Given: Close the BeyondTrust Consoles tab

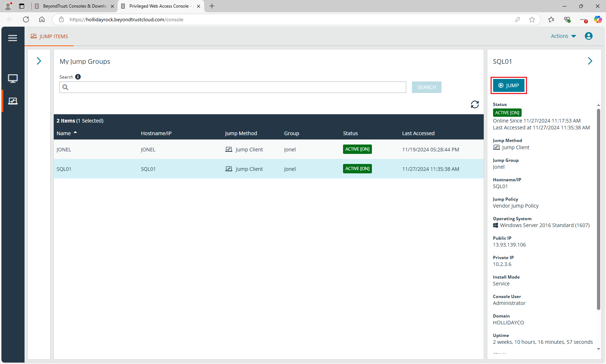Looking at the screenshot, I should [x=112, y=6].
